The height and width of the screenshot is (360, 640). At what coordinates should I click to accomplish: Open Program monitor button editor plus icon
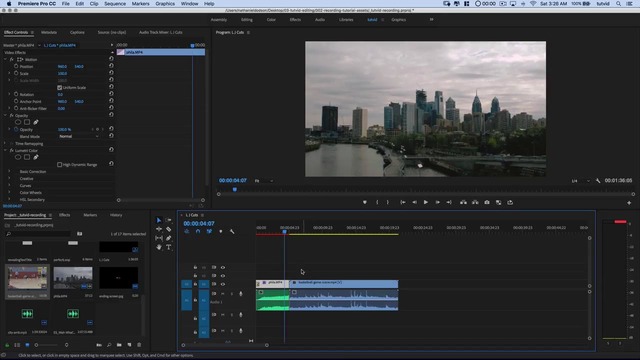coord(629,203)
